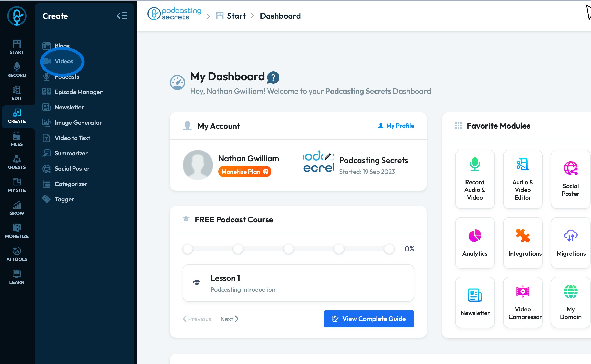The width and height of the screenshot is (591, 364).
Task: Select Episode Manager menu item
Action: coord(78,92)
